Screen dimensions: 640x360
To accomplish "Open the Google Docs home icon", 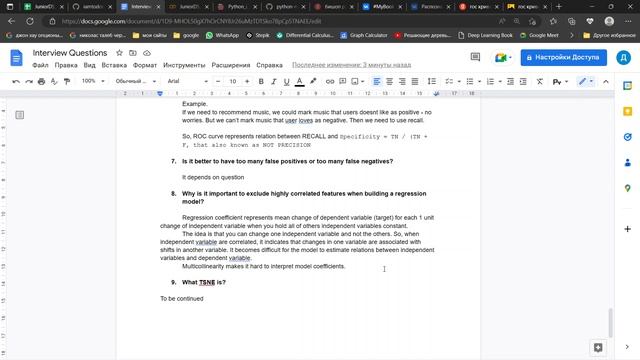I will point(16,58).
